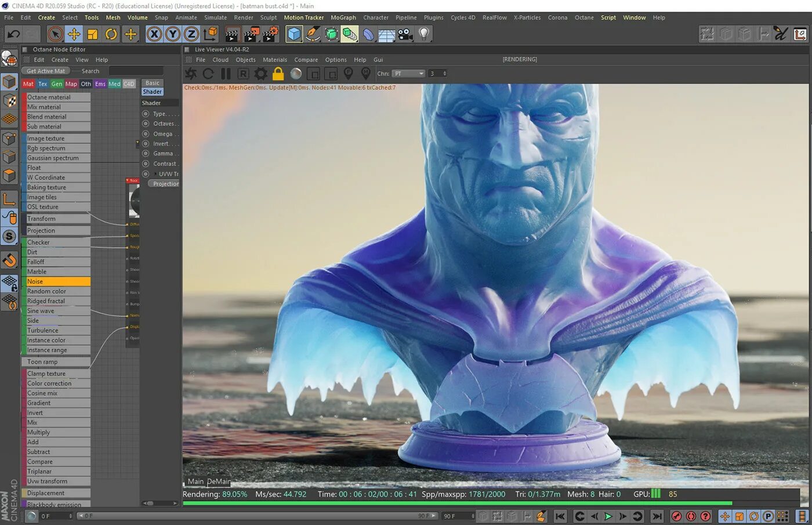The height and width of the screenshot is (525, 812).
Task: Toggle the Type parameter animation dot
Action: pyautogui.click(x=146, y=114)
